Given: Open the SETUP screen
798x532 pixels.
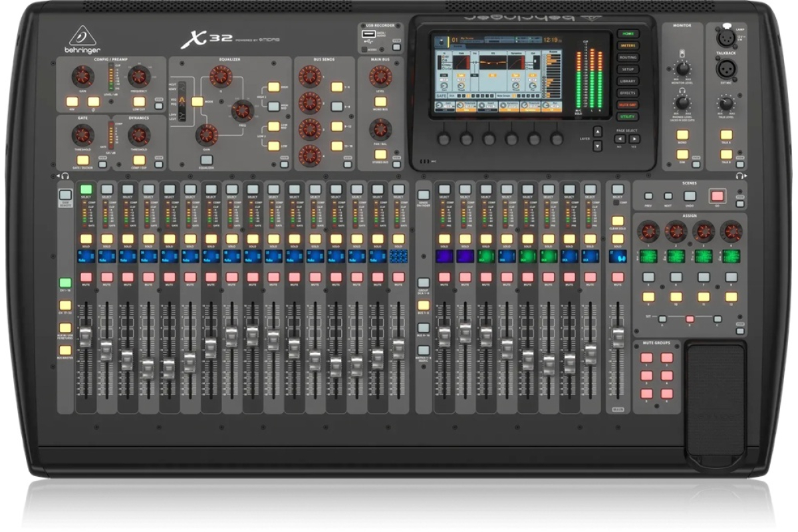Looking at the screenshot, I should point(627,69).
